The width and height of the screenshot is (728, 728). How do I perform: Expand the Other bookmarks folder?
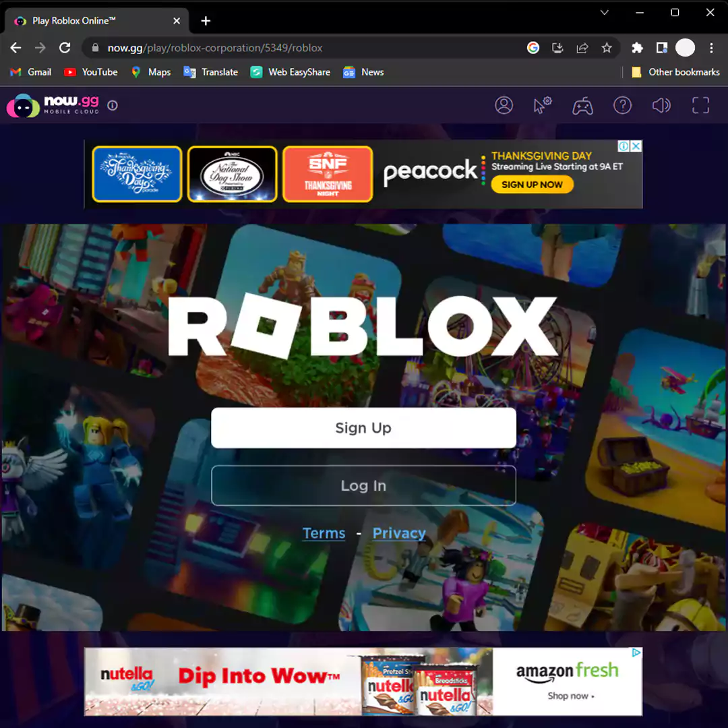point(675,72)
